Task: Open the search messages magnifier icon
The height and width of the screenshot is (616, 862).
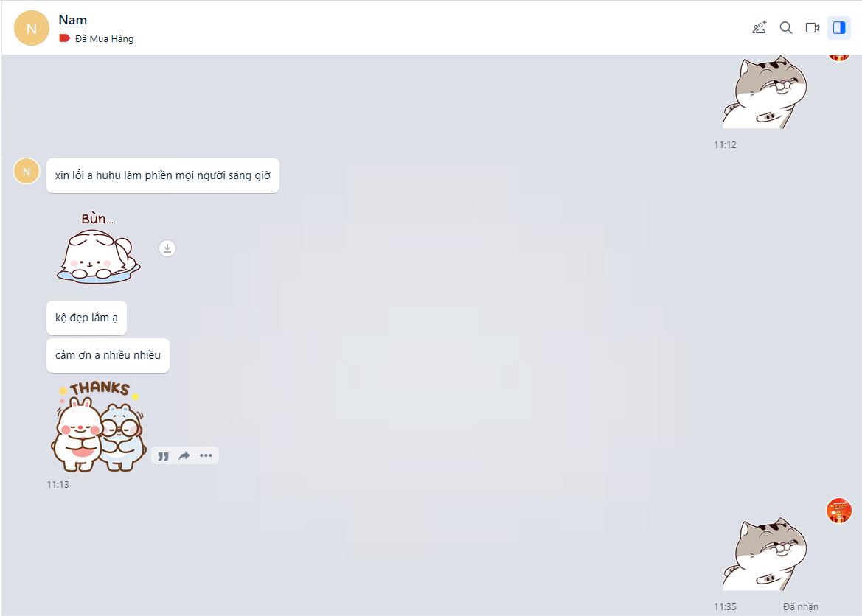Action: pos(785,27)
